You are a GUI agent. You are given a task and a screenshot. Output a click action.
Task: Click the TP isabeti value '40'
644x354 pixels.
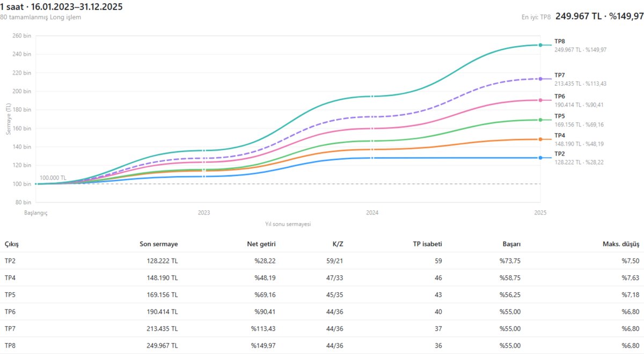438,312
